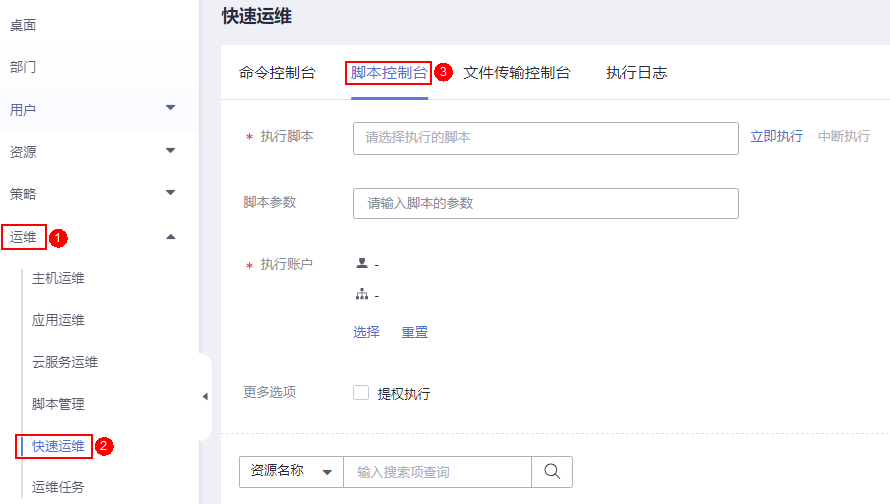890x504 pixels.
Task: Expand the 资源 menu arrow
Action: pos(170,151)
